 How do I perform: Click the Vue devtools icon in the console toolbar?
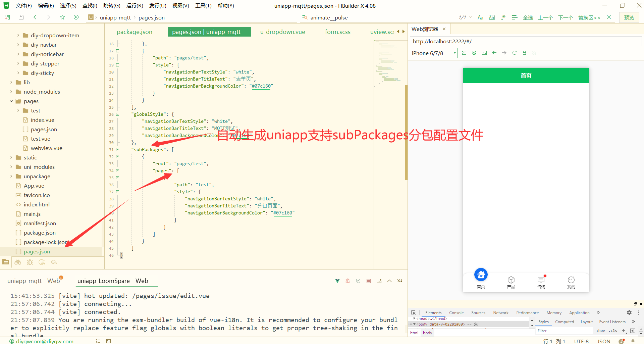[337, 281]
